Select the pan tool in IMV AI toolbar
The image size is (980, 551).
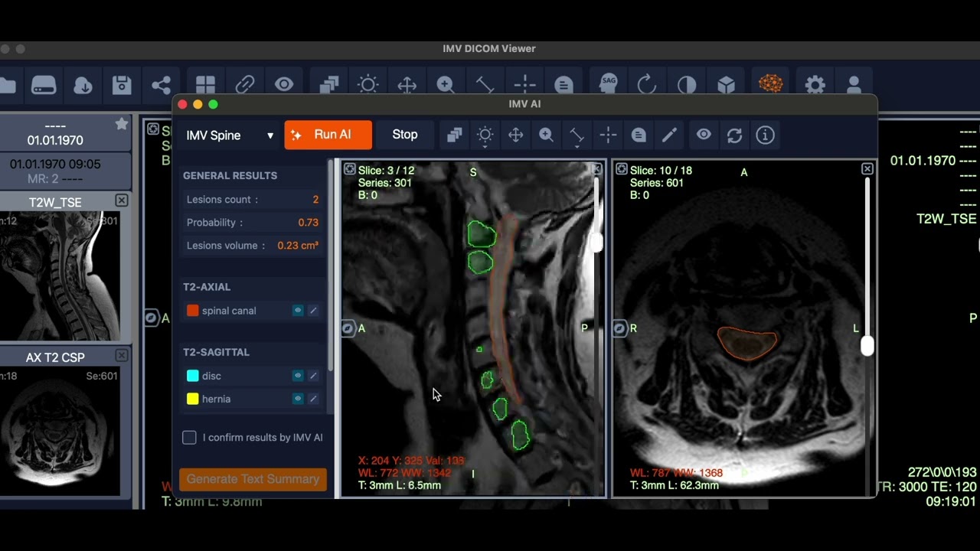coord(516,135)
